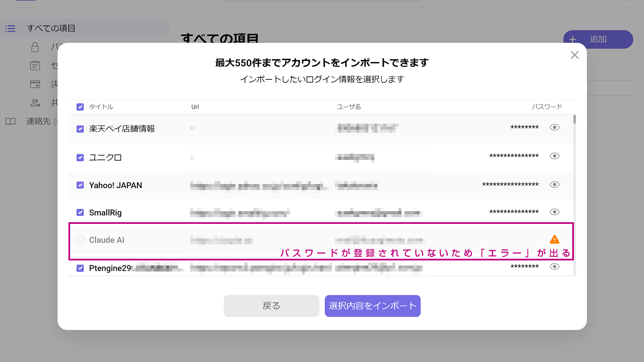Click the book icon beside 連絡先
Viewport: 644px width, 362px height.
pyautogui.click(x=10, y=121)
